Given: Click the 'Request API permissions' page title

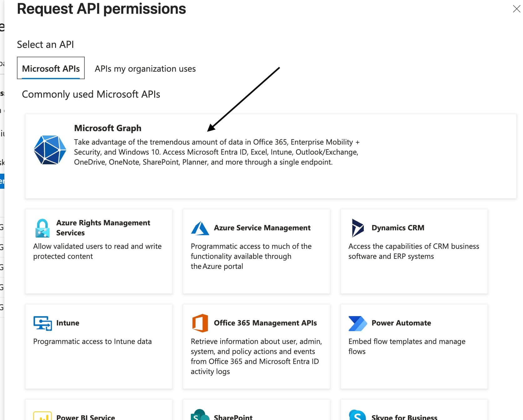Looking at the screenshot, I should (101, 9).
